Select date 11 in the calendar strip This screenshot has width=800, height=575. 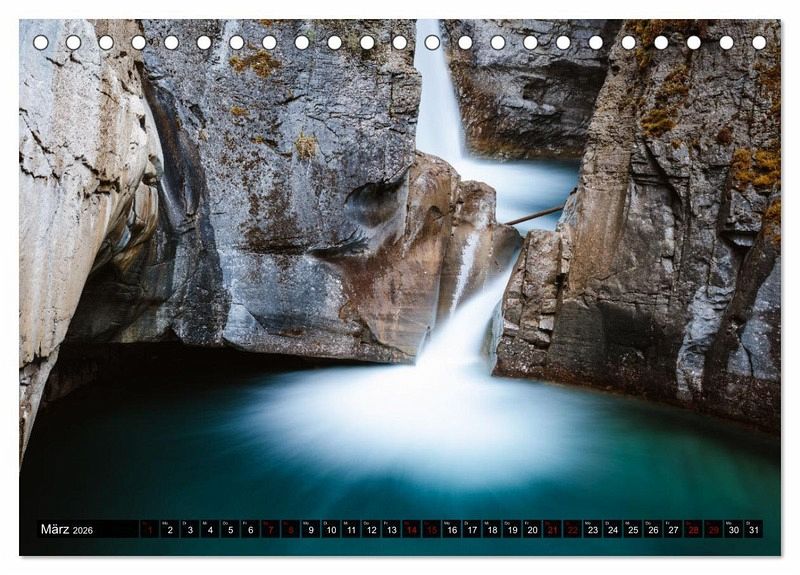[351, 529]
